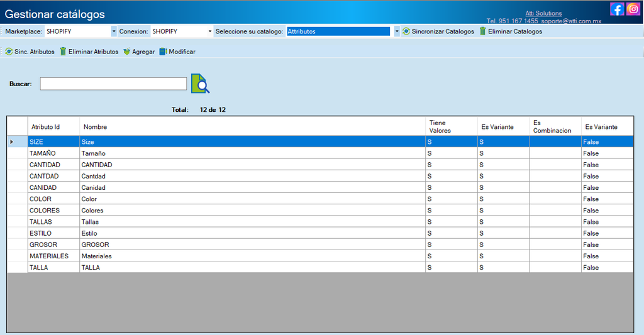Image resolution: width=644 pixels, height=335 pixels.
Task: Open the Facebook icon link
Action: pos(617,9)
